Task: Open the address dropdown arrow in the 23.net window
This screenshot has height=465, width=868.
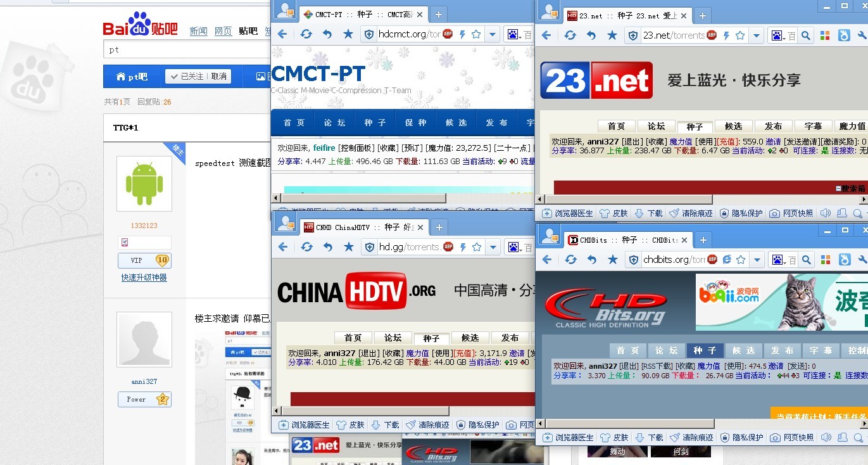Action: (x=756, y=36)
